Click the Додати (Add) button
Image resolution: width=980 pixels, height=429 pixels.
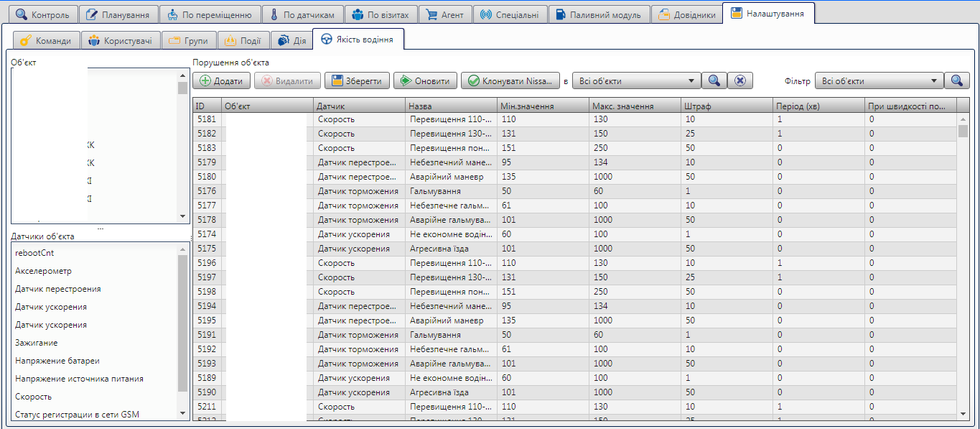(221, 81)
